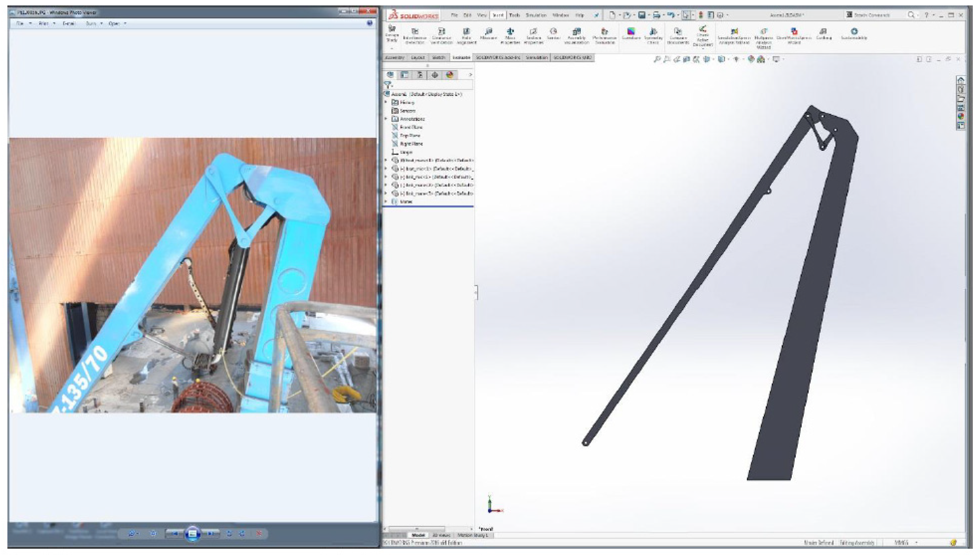Expand the Annotations folder
Image resolution: width=980 pixels, height=556 pixels.
pos(386,119)
